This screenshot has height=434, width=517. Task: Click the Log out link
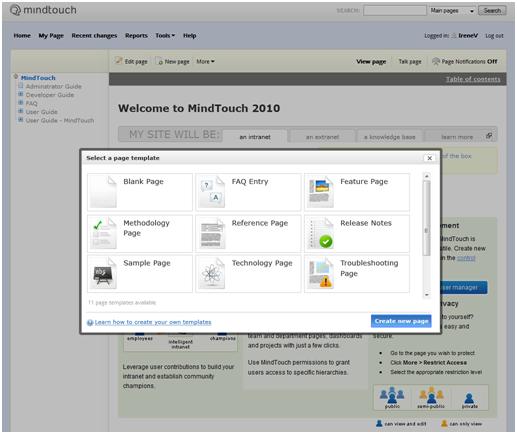click(x=494, y=36)
